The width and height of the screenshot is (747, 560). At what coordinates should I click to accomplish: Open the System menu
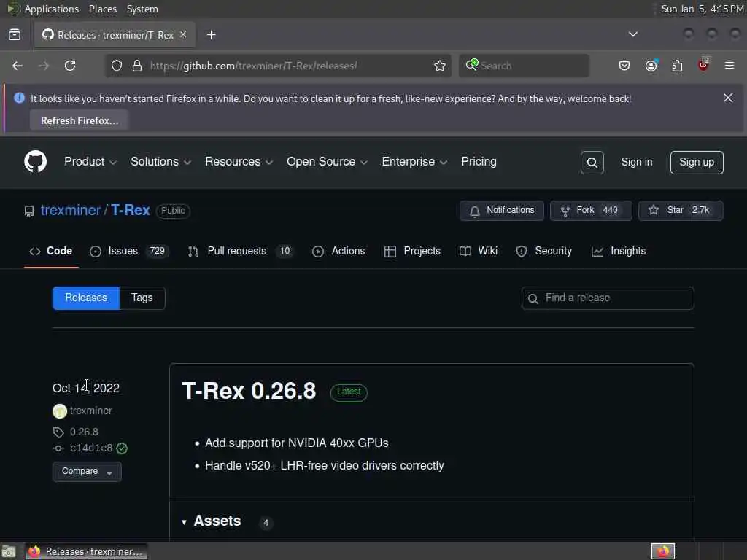point(142,9)
